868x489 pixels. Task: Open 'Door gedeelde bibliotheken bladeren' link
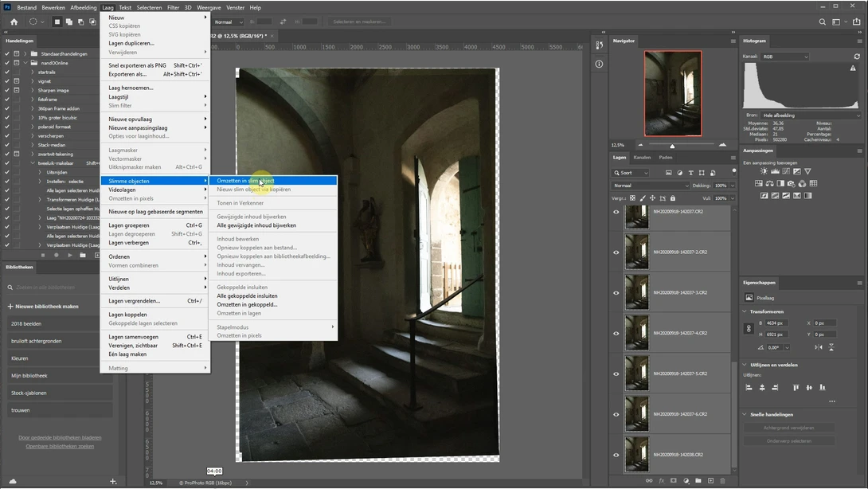point(60,437)
